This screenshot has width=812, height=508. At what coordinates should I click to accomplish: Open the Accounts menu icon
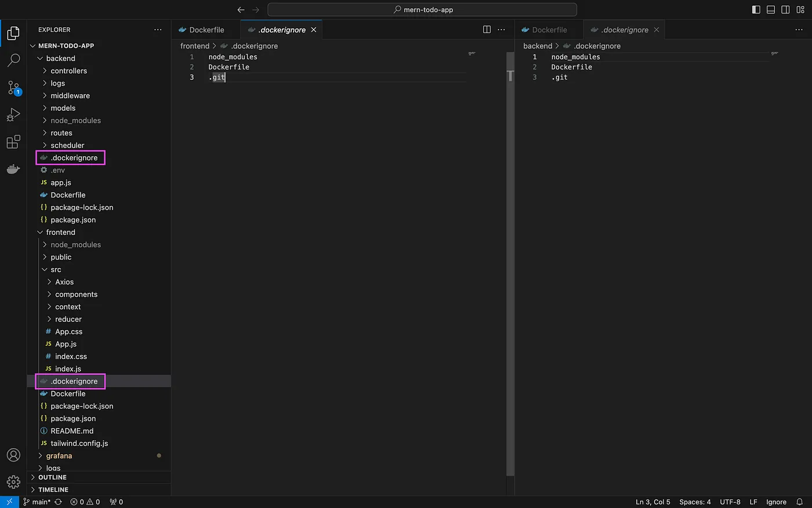13,455
